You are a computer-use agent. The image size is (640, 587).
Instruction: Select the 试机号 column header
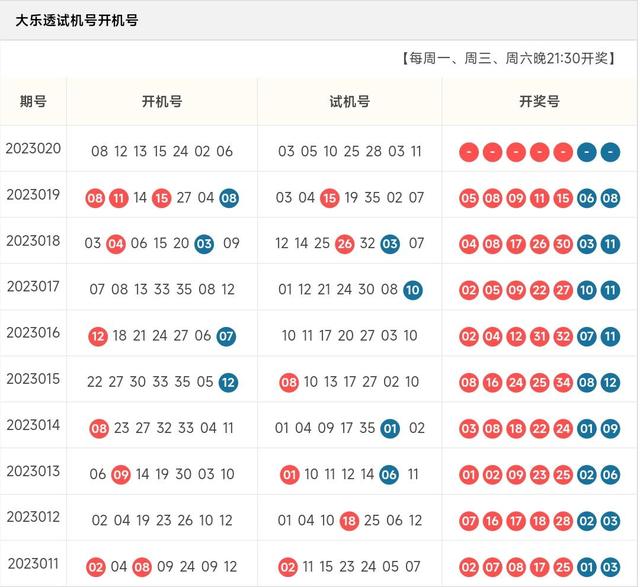pos(349,101)
